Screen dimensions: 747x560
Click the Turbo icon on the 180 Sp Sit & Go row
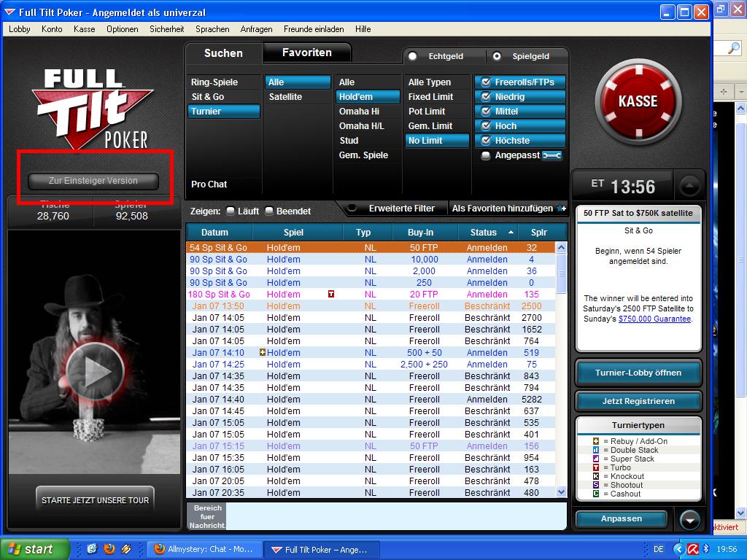click(x=331, y=295)
